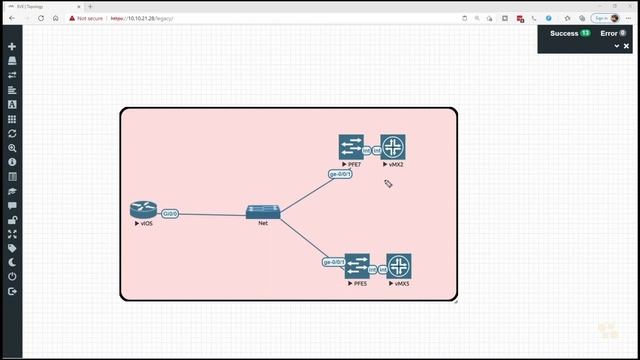Screen dimensions: 640x360
Task: Select the PFE5 node icon
Action: pos(357,266)
